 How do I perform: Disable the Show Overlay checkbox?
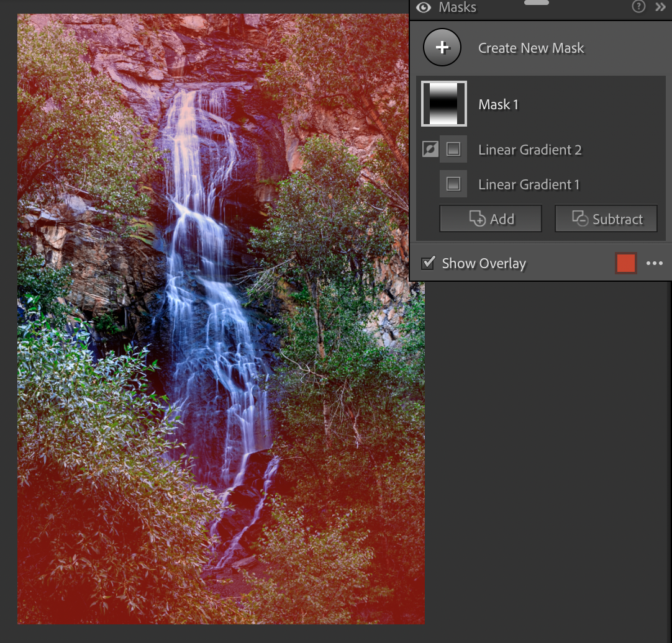[x=428, y=263]
